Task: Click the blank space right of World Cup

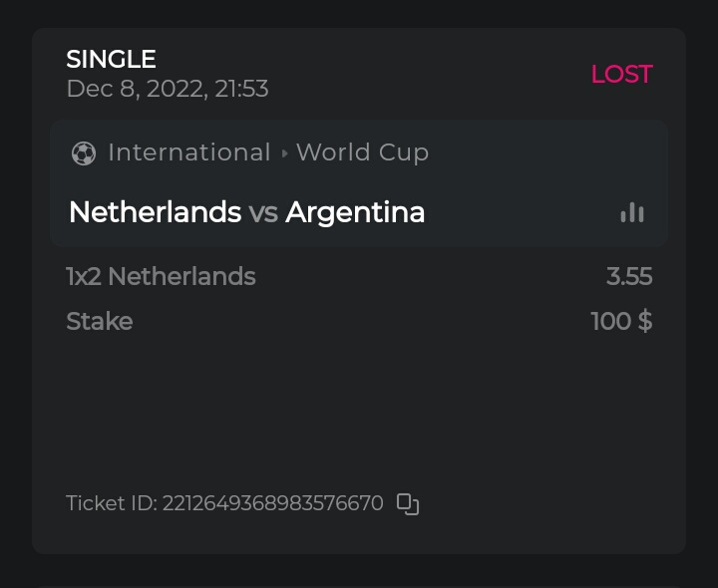Action: pos(538,152)
